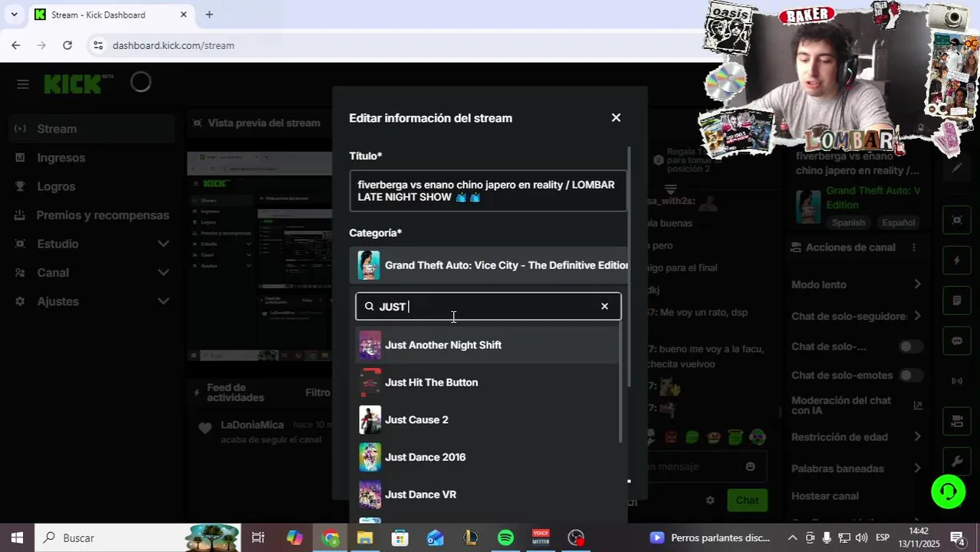Click the magnifier icon in category search
Image resolution: width=980 pixels, height=552 pixels.
369,306
